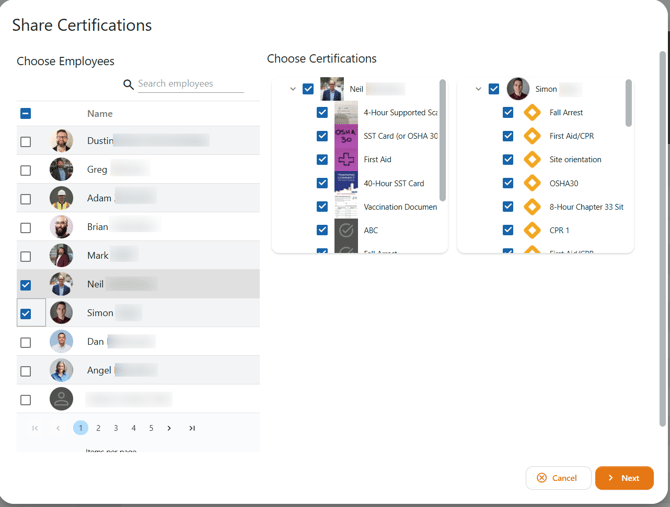Check the box for Angel

click(x=26, y=371)
